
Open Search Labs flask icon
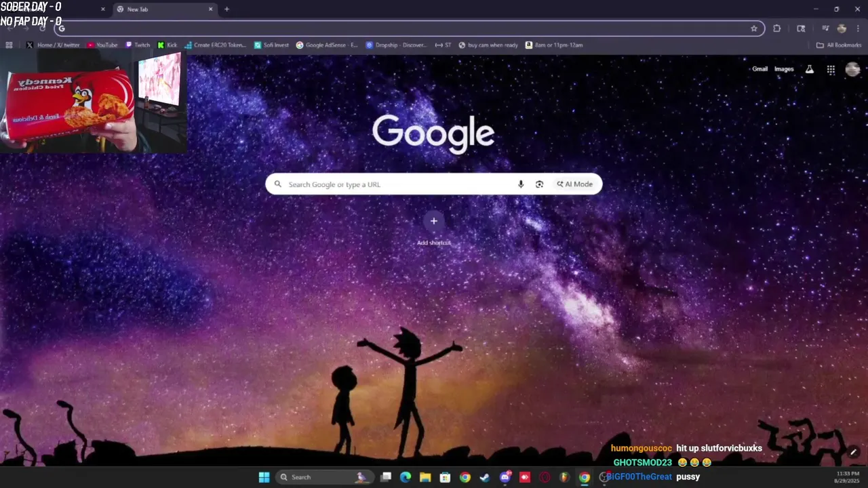(x=809, y=69)
